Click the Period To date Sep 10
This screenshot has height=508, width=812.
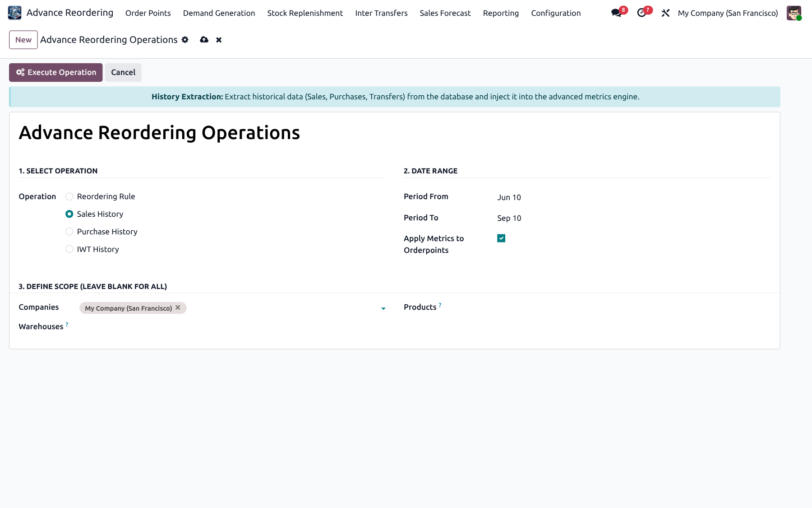tap(509, 218)
